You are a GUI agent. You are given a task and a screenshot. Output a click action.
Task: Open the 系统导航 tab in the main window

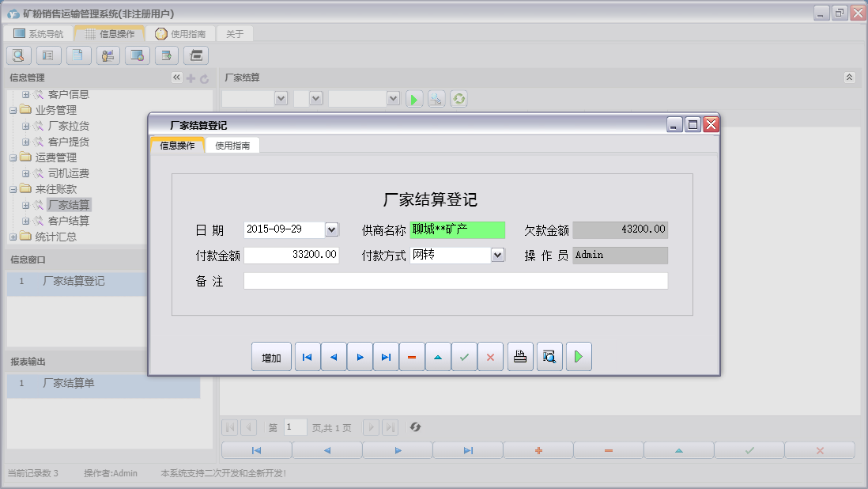(x=38, y=34)
